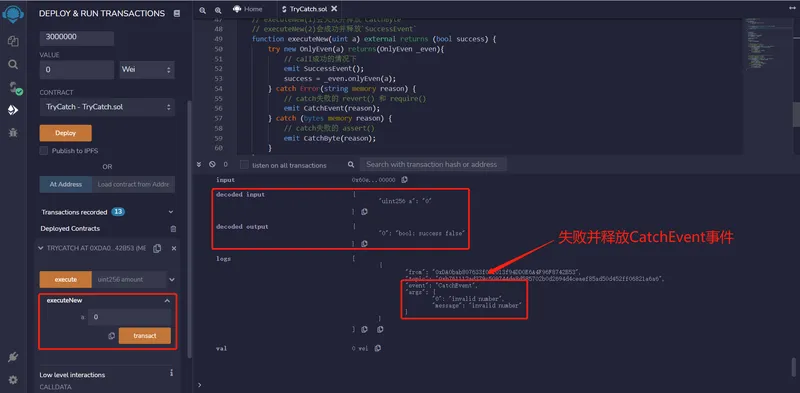Open the Deploy & run transactions sidebar icon
Image resolution: width=800 pixels, height=393 pixels.
[x=13, y=110]
